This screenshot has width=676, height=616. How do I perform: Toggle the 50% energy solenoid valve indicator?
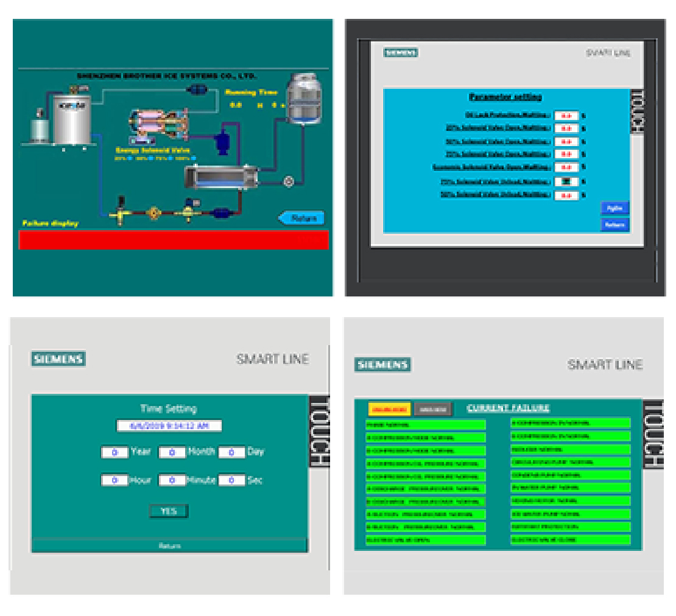[x=149, y=158]
